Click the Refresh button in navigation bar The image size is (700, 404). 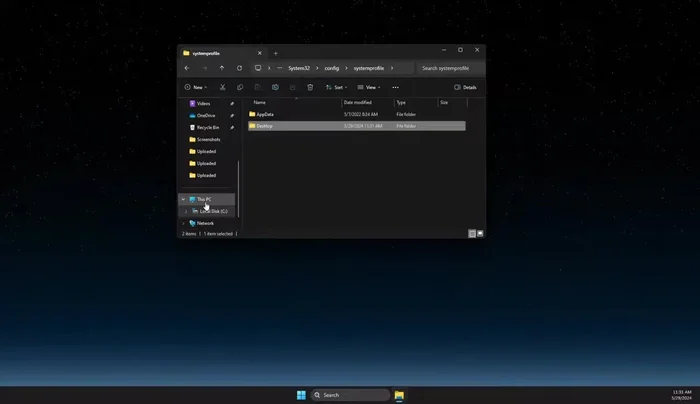click(x=239, y=68)
